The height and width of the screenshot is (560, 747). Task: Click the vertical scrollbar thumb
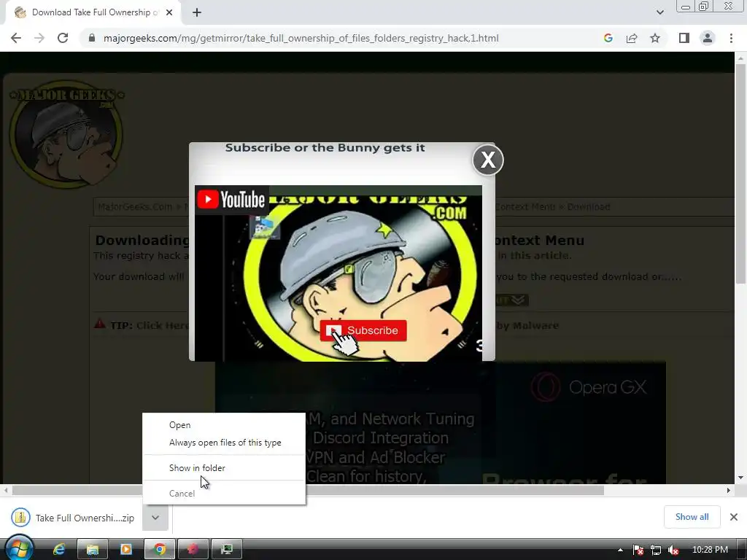[x=740, y=173]
